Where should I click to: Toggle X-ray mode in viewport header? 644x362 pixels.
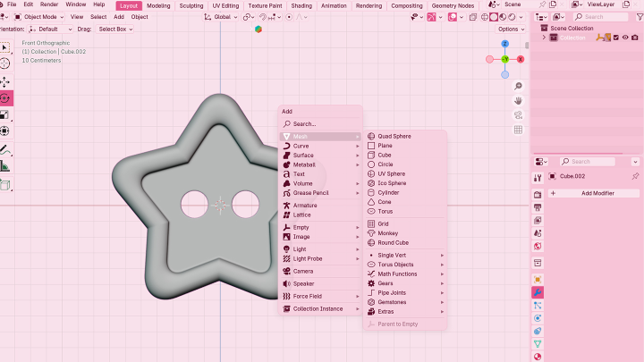[x=473, y=17]
